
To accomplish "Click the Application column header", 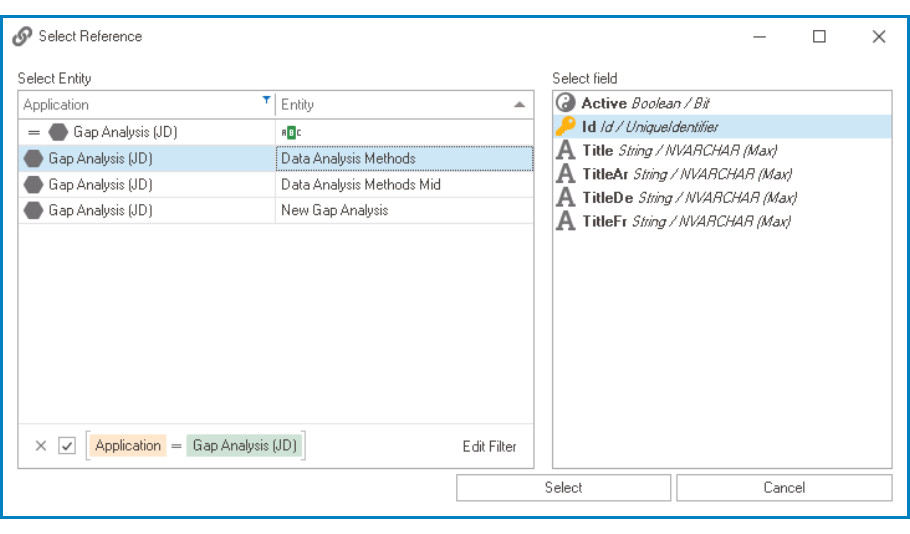I will tap(140, 104).
